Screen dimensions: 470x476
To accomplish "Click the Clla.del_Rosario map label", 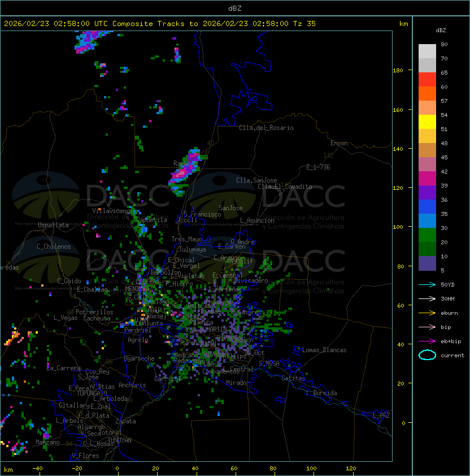I will 266,128.
